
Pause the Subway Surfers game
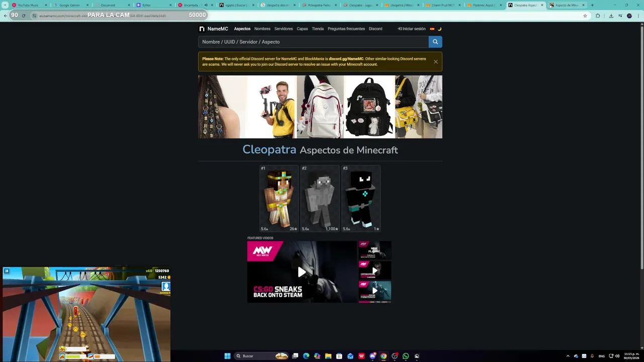click(x=7, y=271)
